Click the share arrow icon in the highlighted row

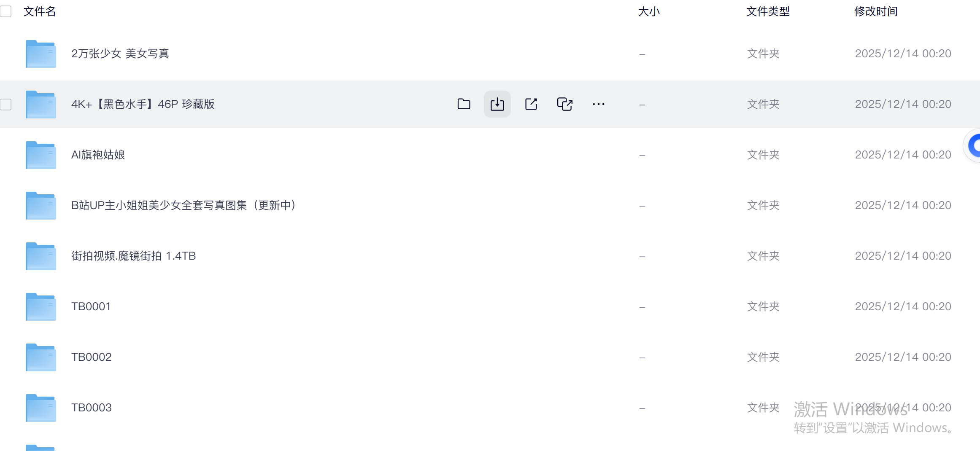531,104
